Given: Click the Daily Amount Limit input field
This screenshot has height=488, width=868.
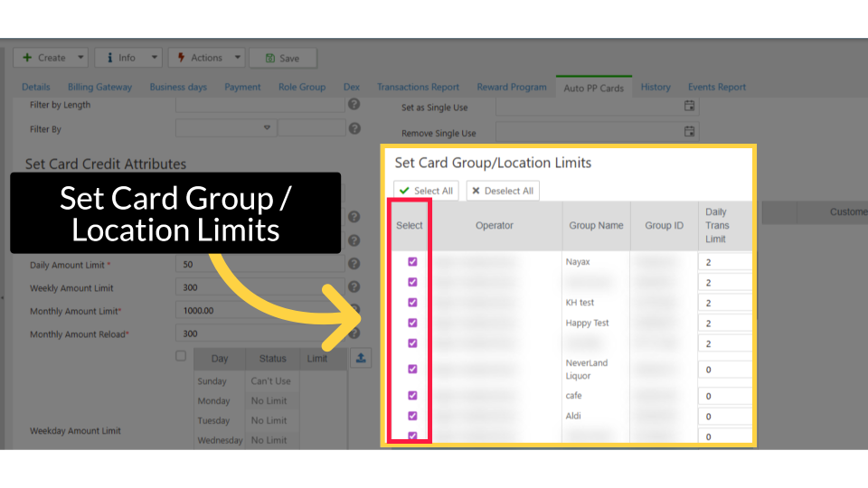Looking at the screenshot, I should click(260, 265).
